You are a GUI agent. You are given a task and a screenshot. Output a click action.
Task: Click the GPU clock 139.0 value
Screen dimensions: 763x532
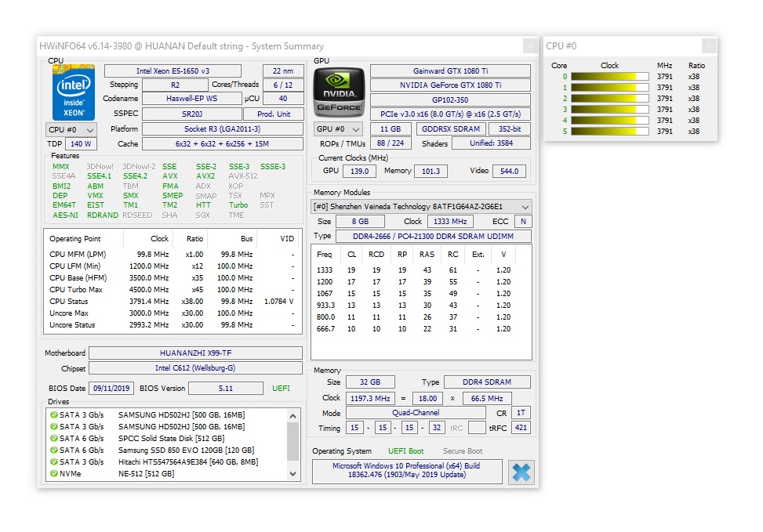tap(360, 171)
